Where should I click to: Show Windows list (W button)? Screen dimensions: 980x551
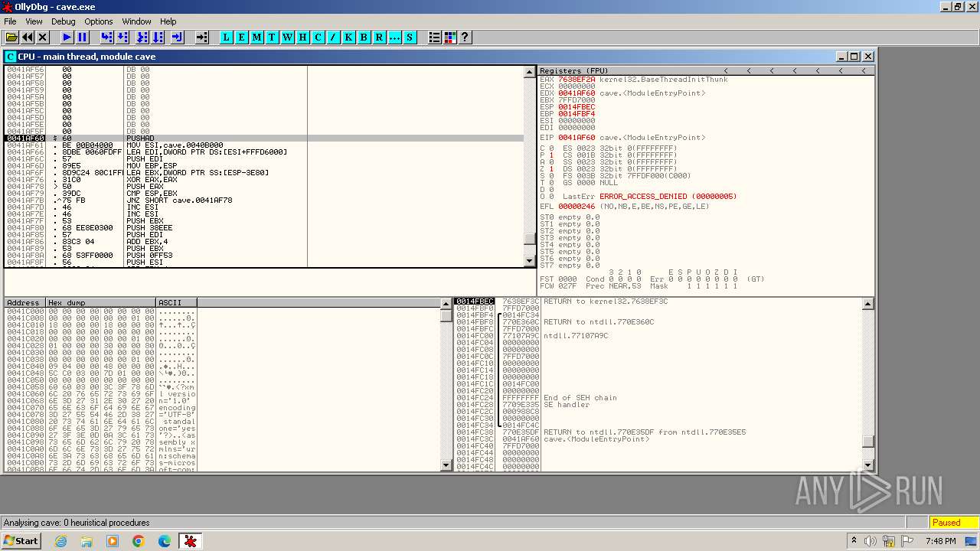click(x=288, y=37)
